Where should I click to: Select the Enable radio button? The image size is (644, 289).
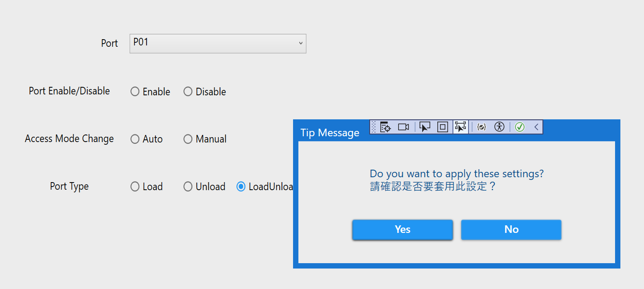coord(135,92)
